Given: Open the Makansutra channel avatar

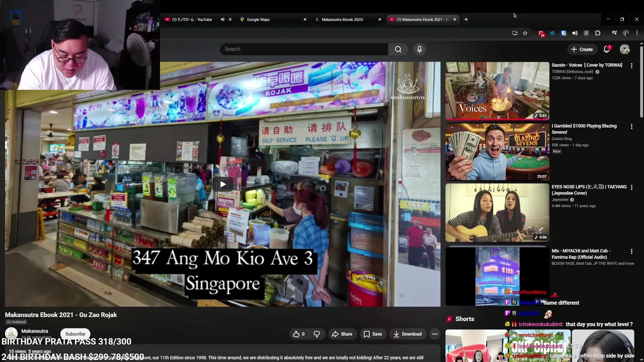Looking at the screenshot, I should tap(11, 334).
